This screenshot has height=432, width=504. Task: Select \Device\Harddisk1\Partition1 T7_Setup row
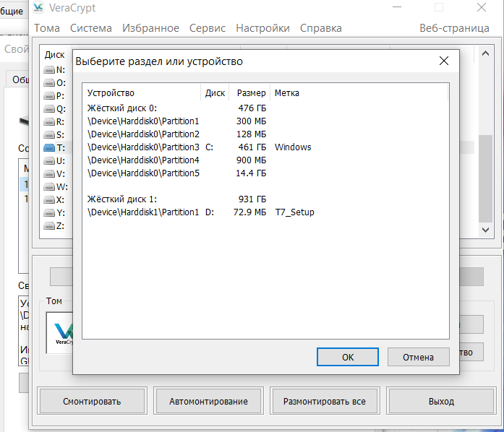[x=265, y=212]
